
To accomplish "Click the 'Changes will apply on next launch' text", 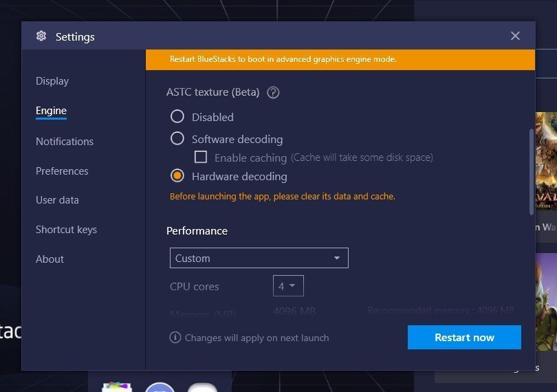I will (256, 338).
